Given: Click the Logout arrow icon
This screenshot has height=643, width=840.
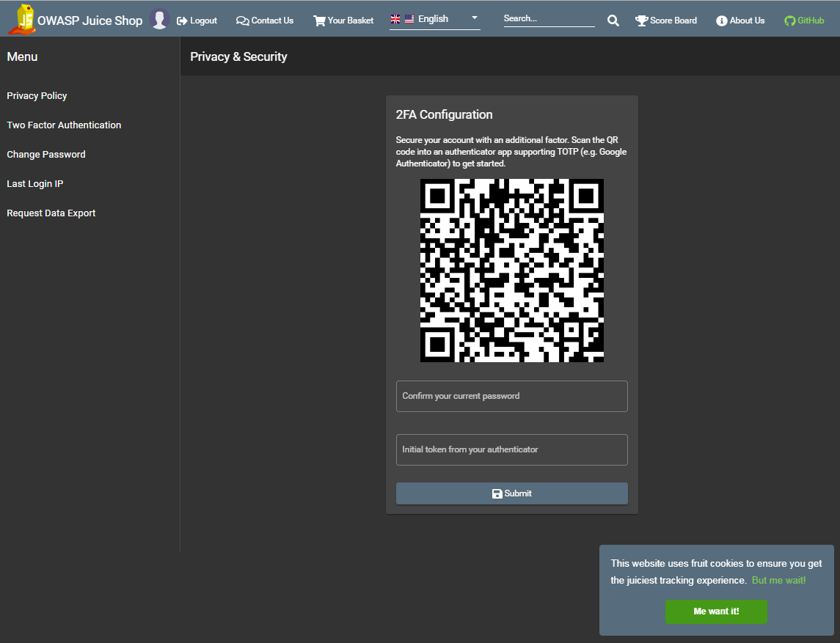Looking at the screenshot, I should 182,21.
